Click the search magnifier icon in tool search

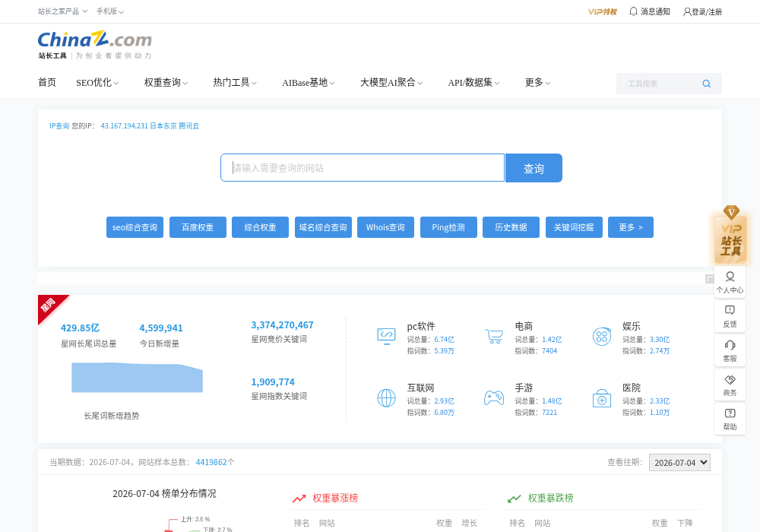point(706,84)
